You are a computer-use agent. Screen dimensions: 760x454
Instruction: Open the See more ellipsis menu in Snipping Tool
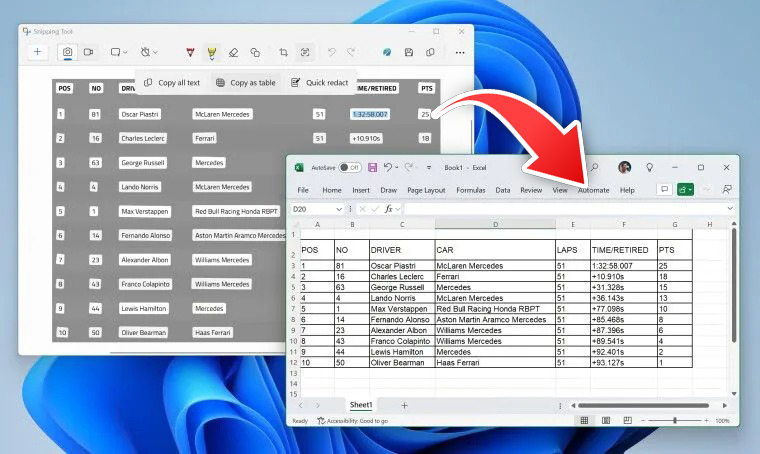click(x=460, y=52)
